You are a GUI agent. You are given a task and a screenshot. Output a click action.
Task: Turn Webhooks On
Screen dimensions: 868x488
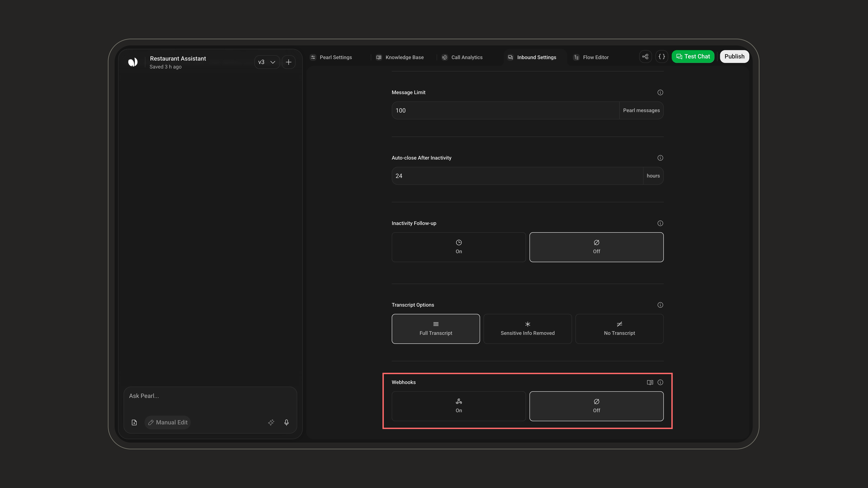[459, 406]
